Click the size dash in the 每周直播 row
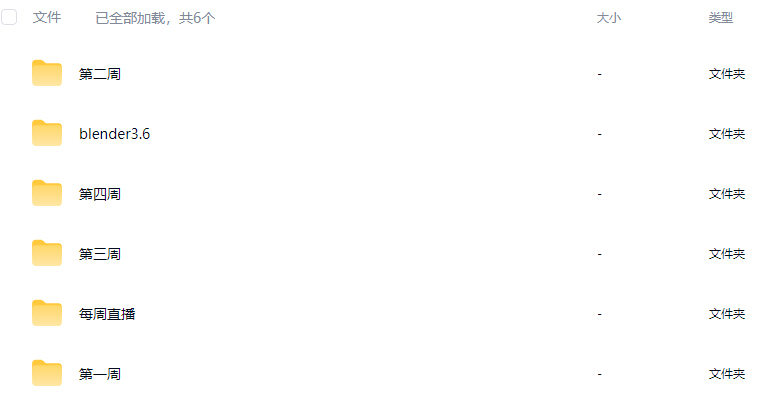This screenshot has height=402, width=770. tap(600, 314)
